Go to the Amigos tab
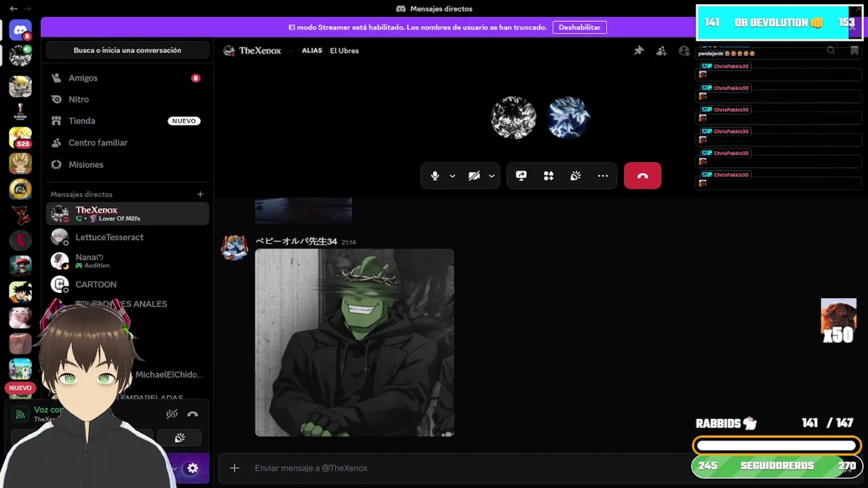This screenshot has width=868, height=488. (127, 78)
